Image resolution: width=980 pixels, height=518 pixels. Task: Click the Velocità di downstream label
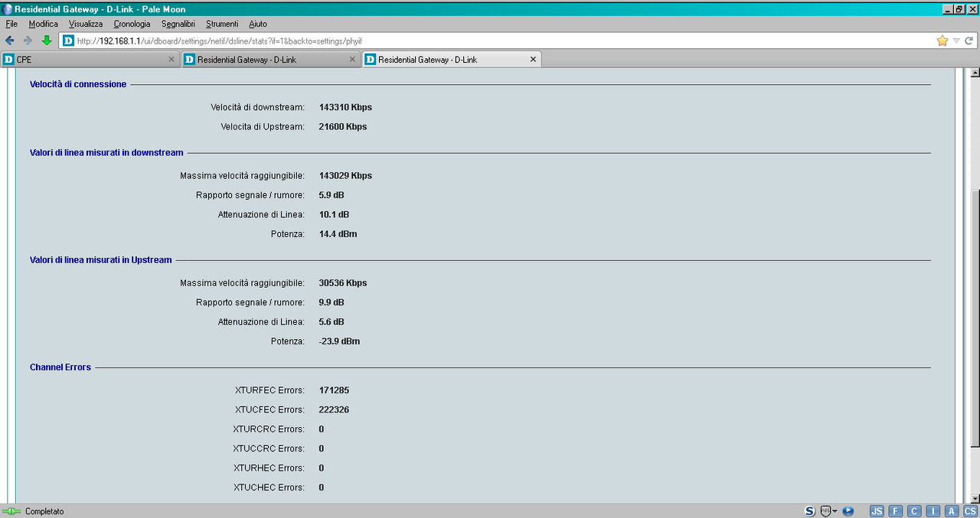click(258, 107)
